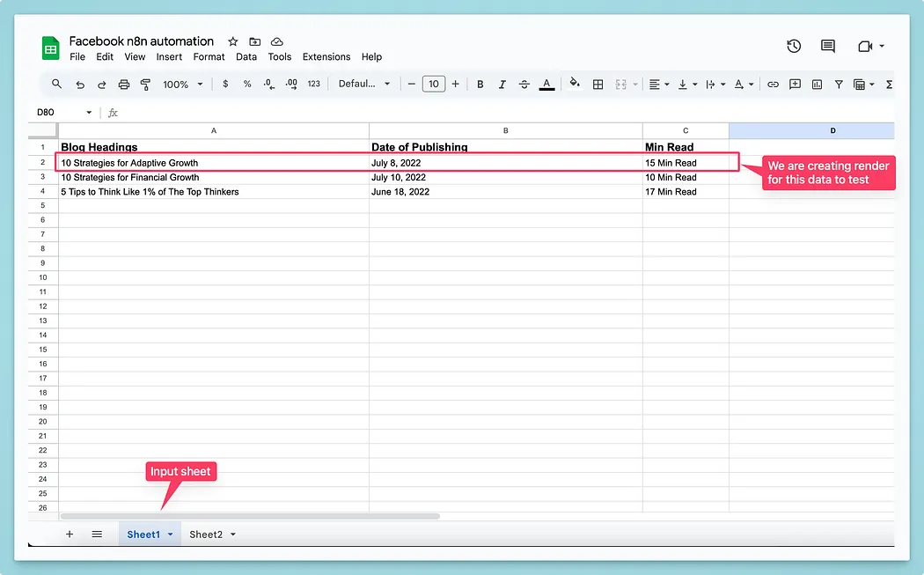The image size is (924, 575).
Task: Open table views icon
Action: click(x=859, y=85)
